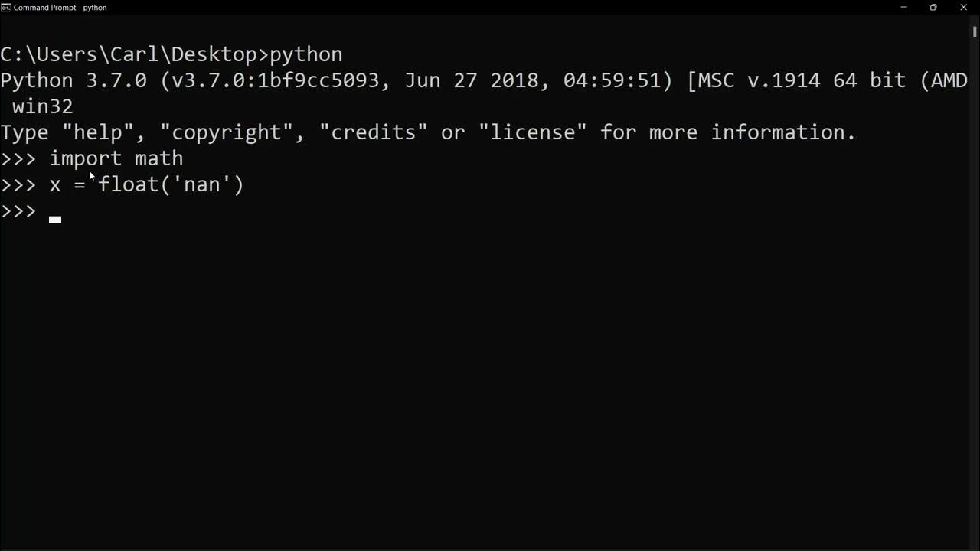This screenshot has height=551, width=980.
Task: Click the empty title bar area
Action: click(x=498, y=8)
